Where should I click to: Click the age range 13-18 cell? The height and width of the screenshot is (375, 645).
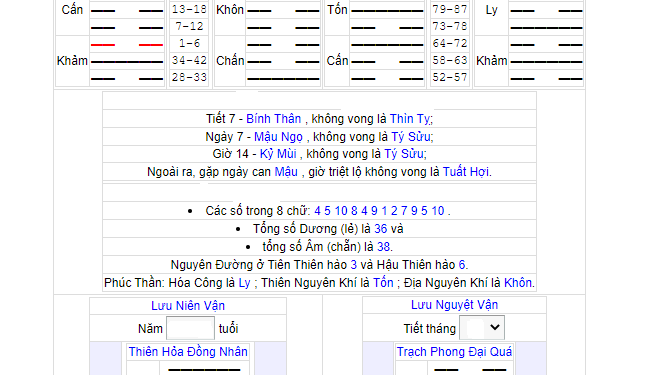pyautogui.click(x=189, y=9)
